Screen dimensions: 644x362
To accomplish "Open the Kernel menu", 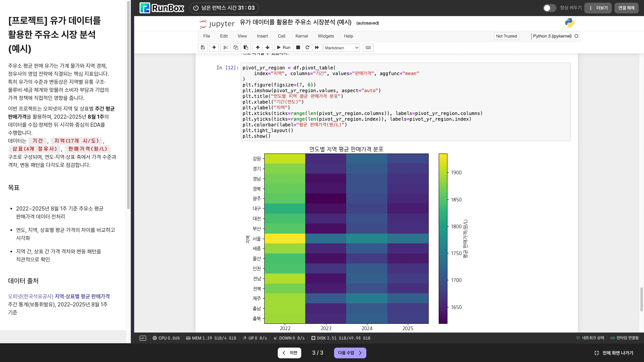I will [301, 36].
